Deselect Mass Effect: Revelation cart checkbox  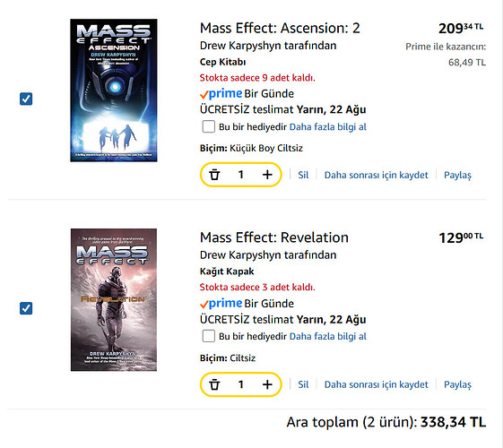(x=26, y=308)
